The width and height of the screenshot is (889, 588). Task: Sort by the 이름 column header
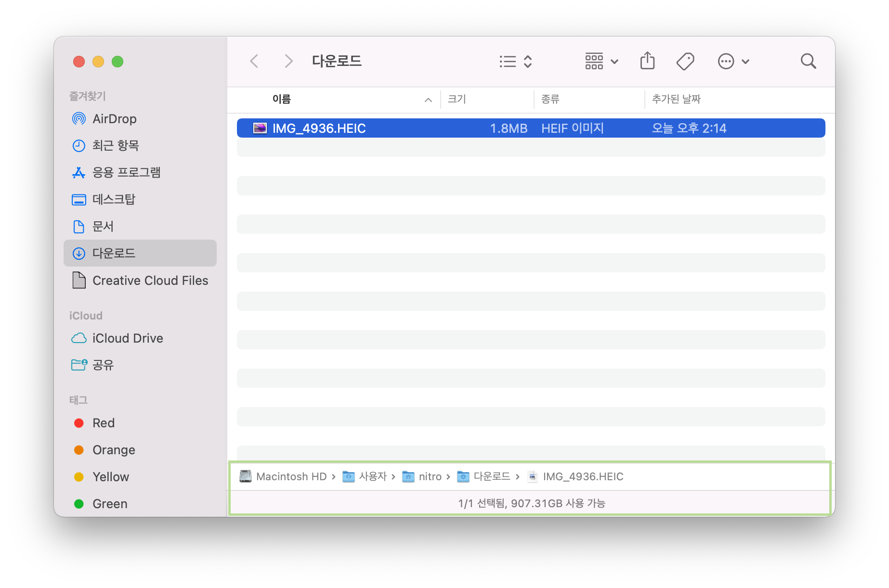coord(281,99)
